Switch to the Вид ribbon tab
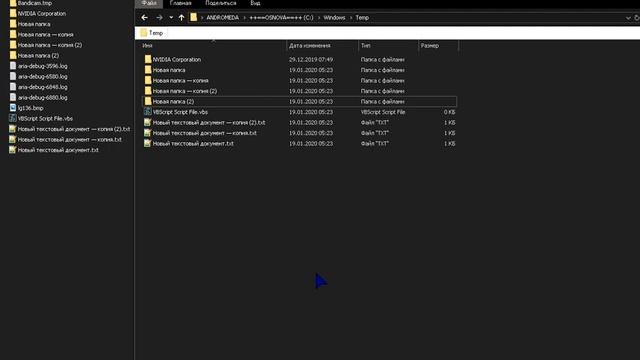 pyautogui.click(x=255, y=3)
